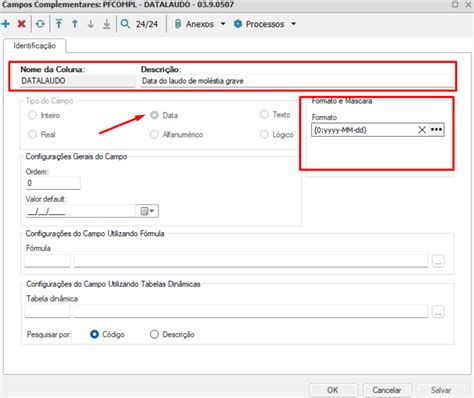Choose Descrição under Pesquisar por

(x=154, y=334)
